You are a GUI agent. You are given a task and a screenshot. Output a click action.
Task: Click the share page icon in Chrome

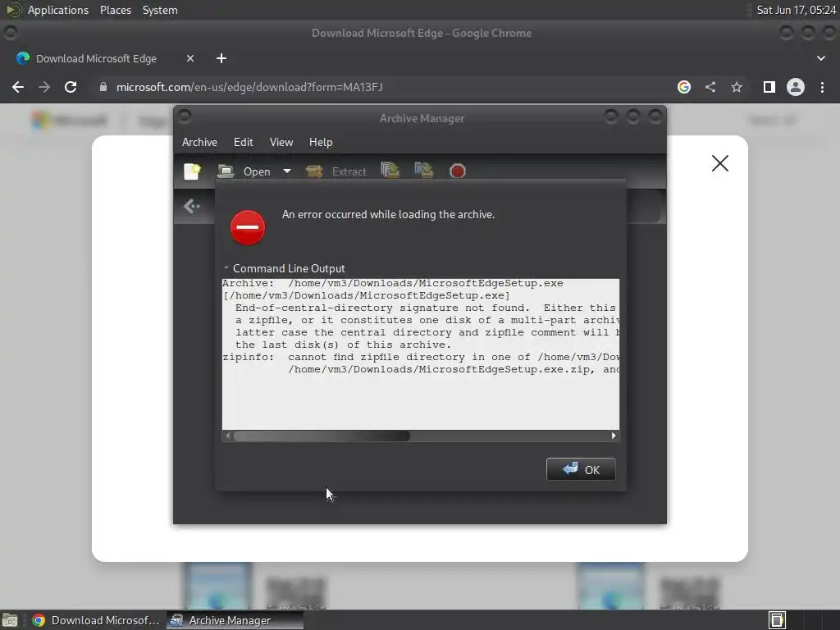point(710,87)
